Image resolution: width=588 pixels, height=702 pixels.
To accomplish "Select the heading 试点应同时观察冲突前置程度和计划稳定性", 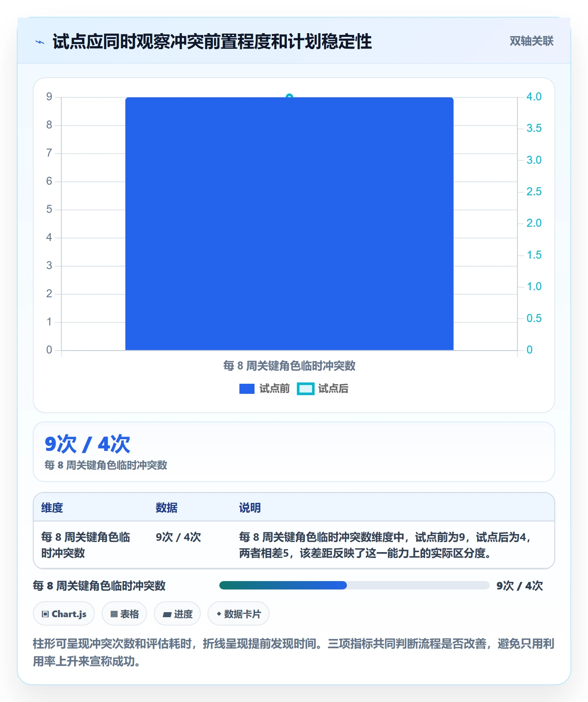I will pyautogui.click(x=212, y=42).
